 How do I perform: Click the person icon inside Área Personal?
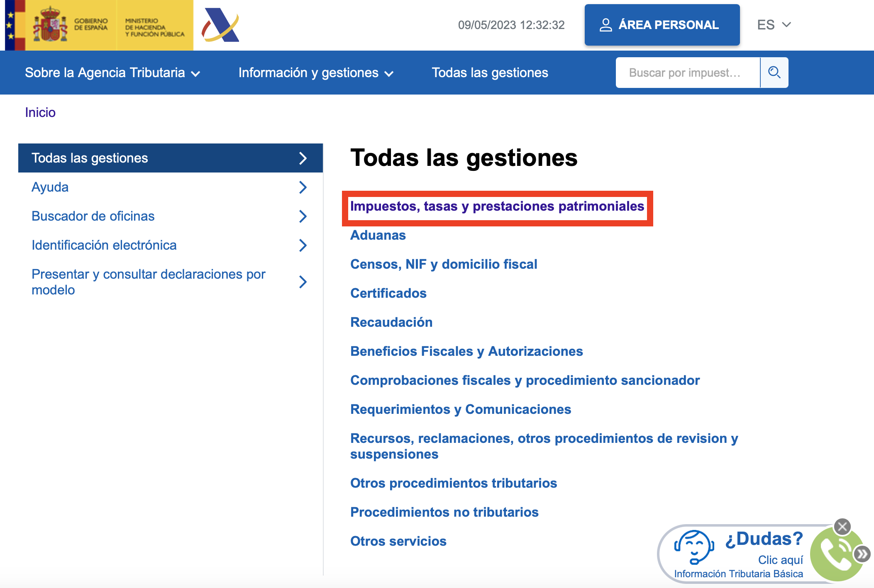click(607, 24)
